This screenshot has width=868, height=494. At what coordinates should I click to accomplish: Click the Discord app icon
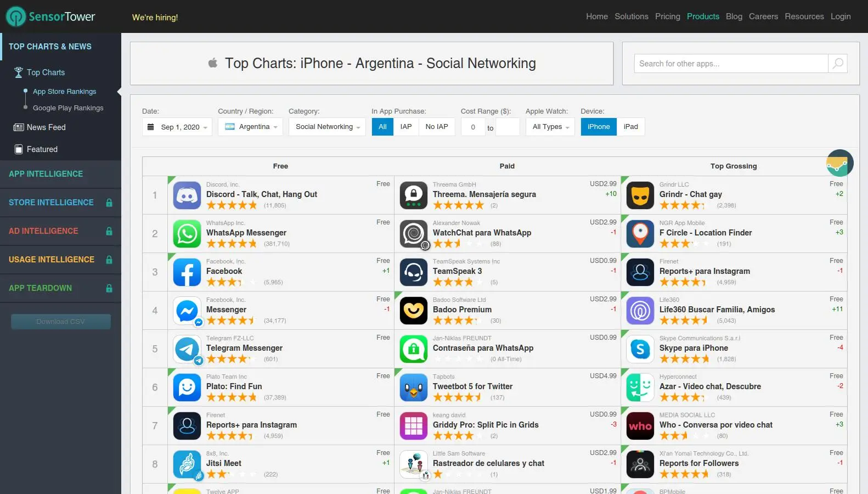[x=187, y=195]
